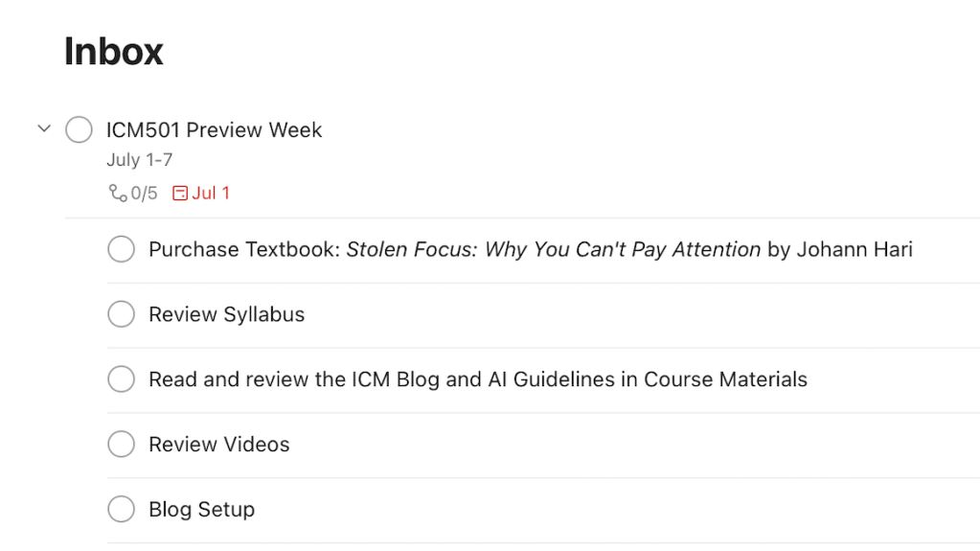Click the July 1-7 task description

click(x=139, y=160)
